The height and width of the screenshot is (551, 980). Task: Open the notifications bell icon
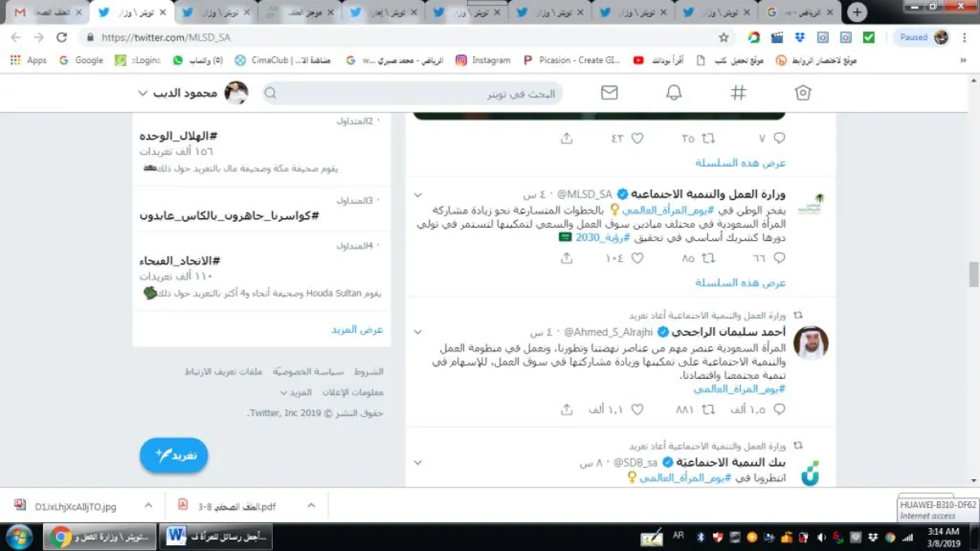pos(674,93)
